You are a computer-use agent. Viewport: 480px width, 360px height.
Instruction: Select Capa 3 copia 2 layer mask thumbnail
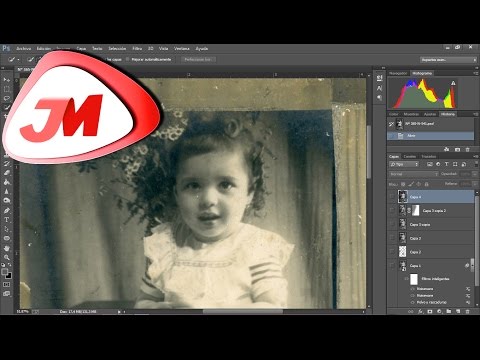[415, 210]
